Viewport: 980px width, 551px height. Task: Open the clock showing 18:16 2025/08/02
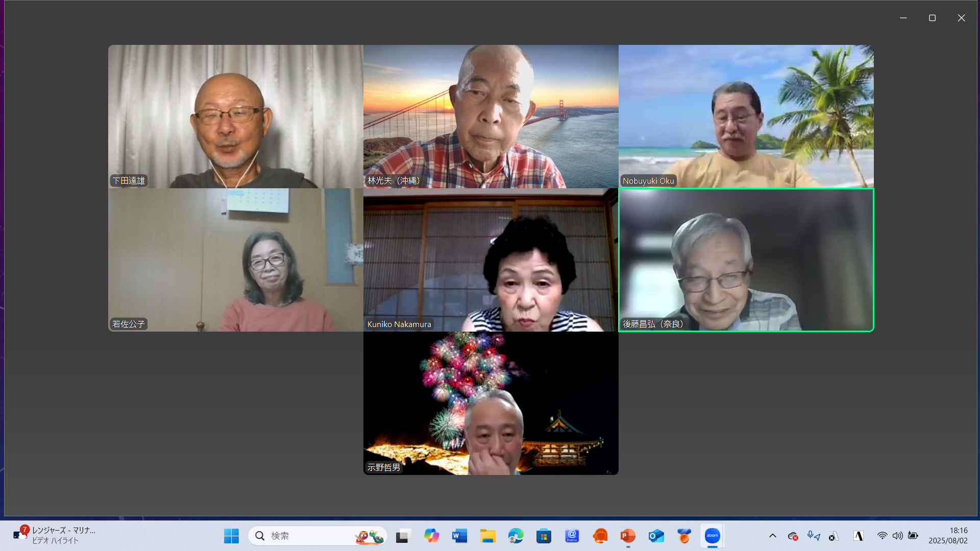(x=948, y=536)
